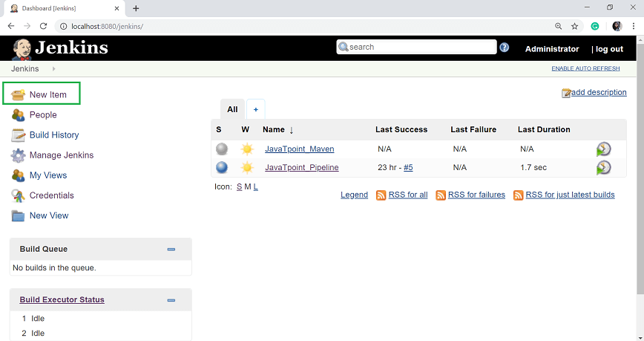Click the add description edit icon

566,94
